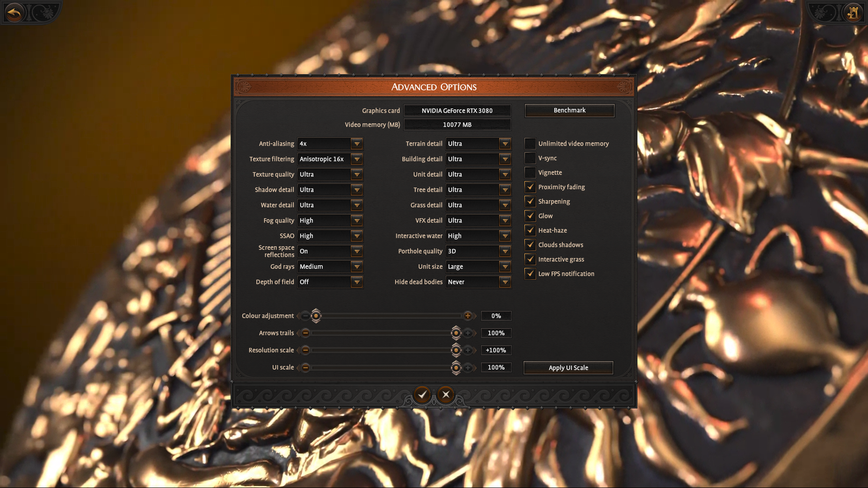868x488 pixels.
Task: Expand the Hide dead bodies dropdown
Action: click(505, 282)
